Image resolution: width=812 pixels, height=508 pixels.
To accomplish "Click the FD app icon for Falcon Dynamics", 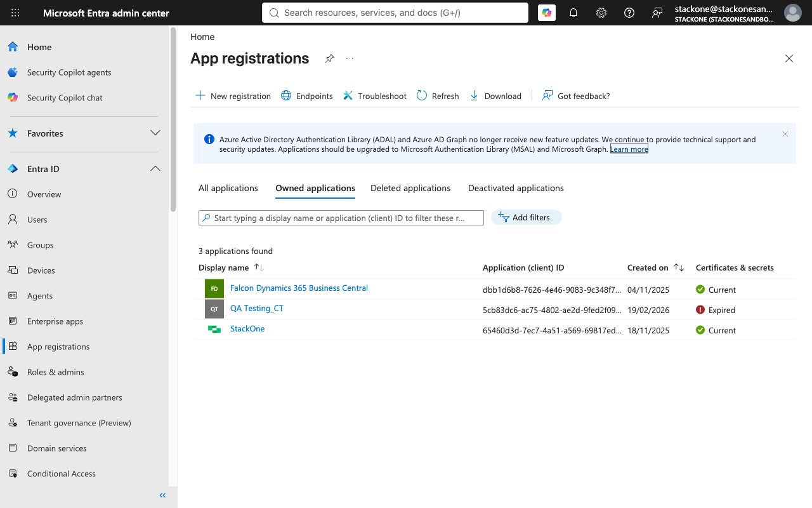I will 214,289.
